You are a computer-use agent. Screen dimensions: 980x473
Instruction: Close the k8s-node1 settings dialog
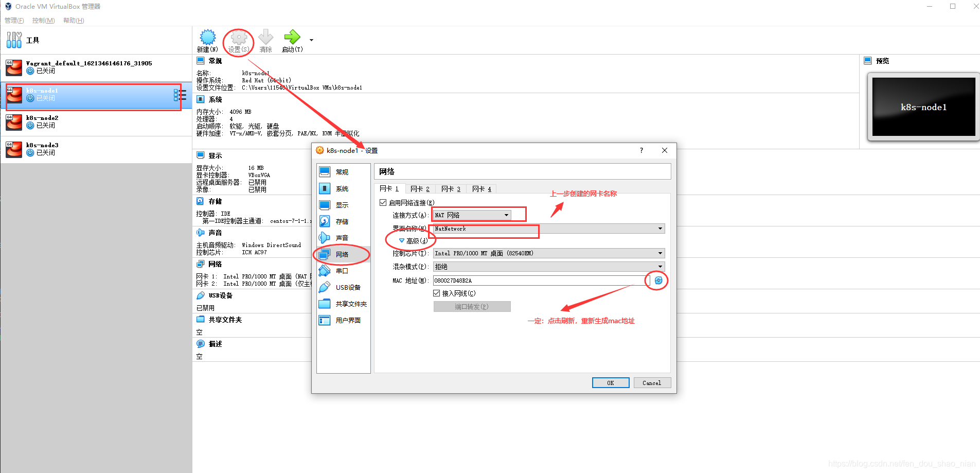tap(665, 150)
